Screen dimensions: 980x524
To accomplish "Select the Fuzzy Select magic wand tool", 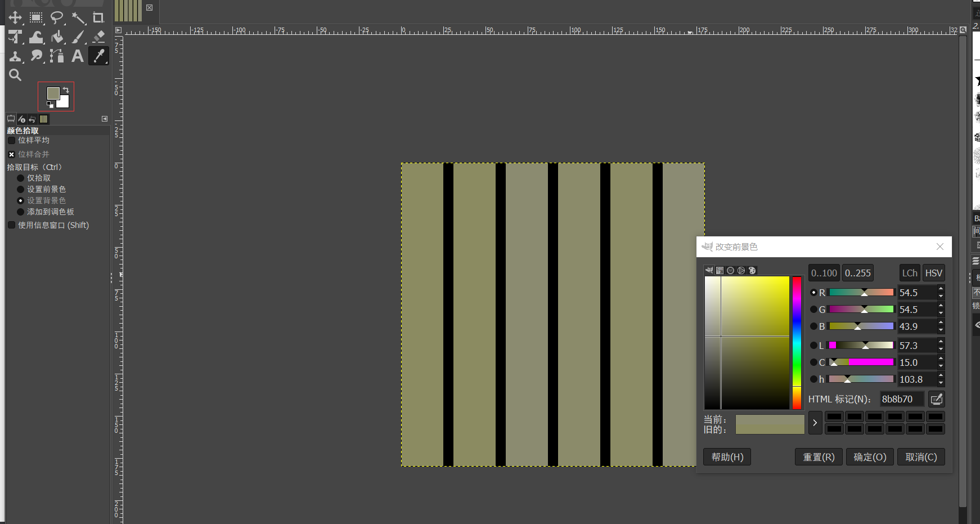I will [78, 18].
